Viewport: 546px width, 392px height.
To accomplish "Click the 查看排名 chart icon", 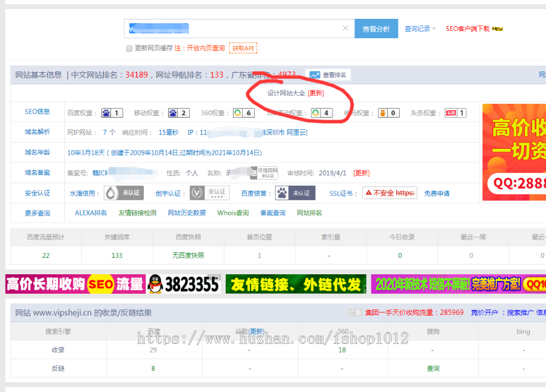I will 314,75.
